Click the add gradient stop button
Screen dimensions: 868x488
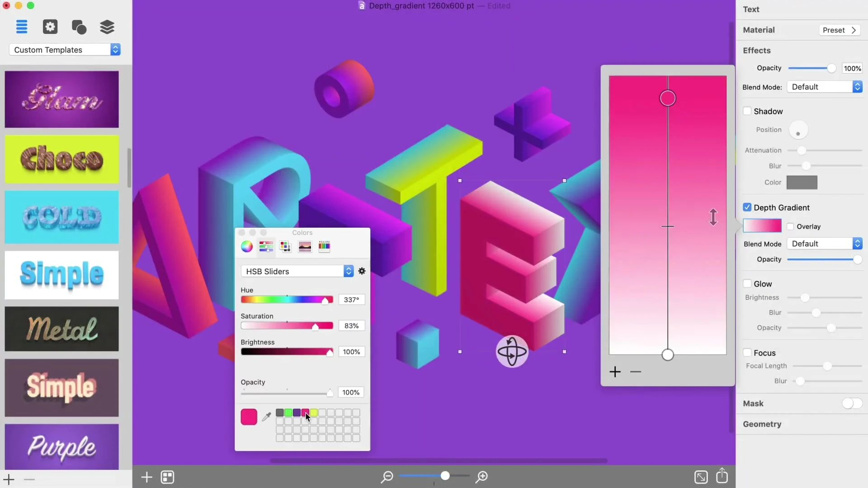tap(615, 372)
